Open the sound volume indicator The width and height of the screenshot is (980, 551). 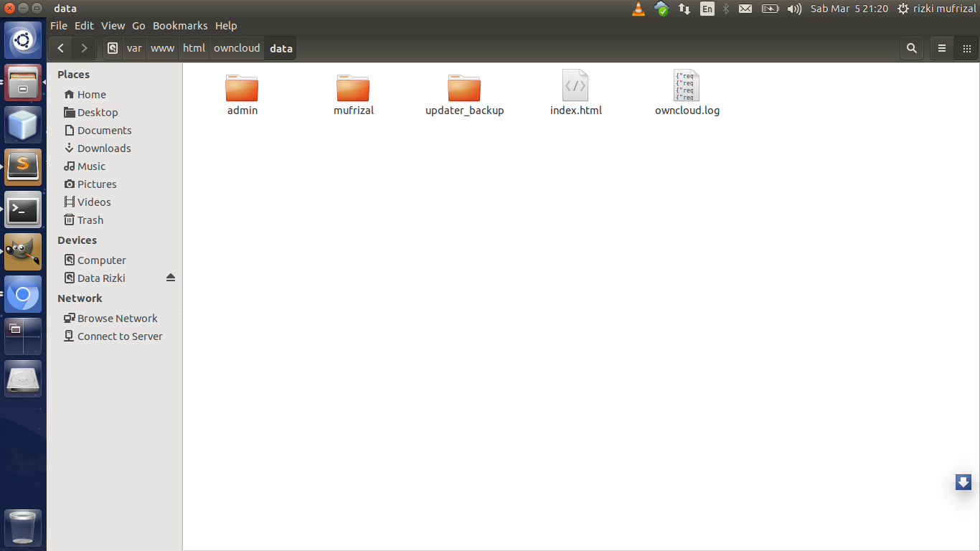click(x=794, y=9)
